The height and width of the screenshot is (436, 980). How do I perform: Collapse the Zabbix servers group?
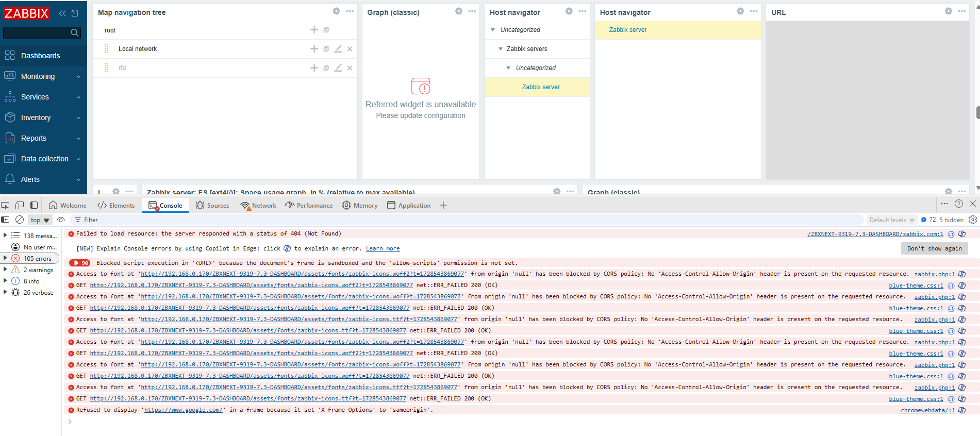pyautogui.click(x=500, y=49)
